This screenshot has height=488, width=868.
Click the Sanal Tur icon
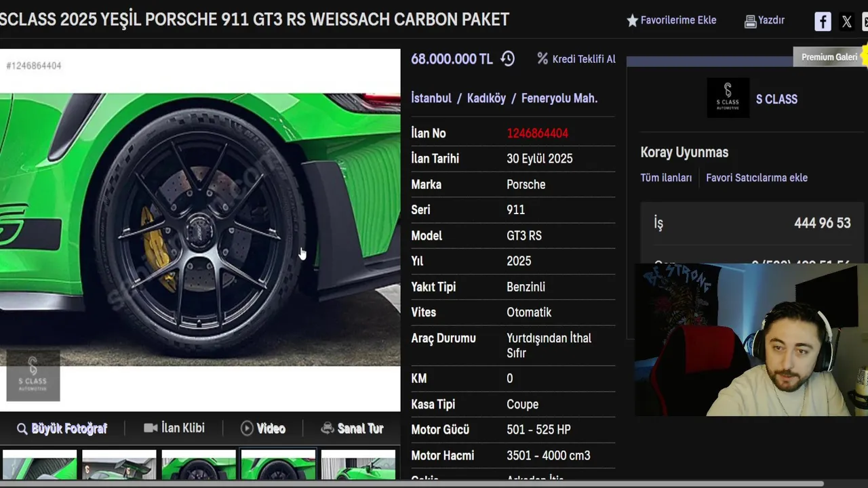coord(328,428)
